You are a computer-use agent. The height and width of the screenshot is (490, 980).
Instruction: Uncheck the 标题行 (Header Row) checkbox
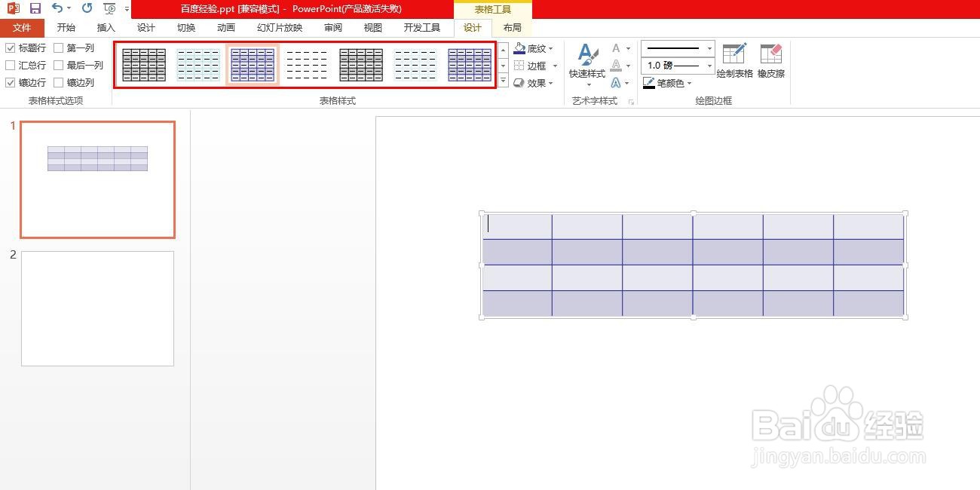point(11,47)
